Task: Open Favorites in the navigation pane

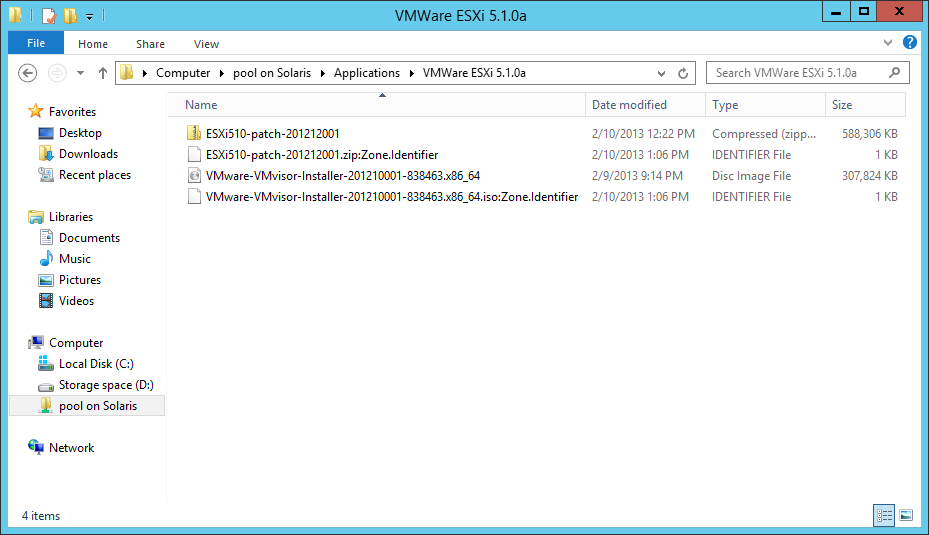Action: (x=72, y=111)
